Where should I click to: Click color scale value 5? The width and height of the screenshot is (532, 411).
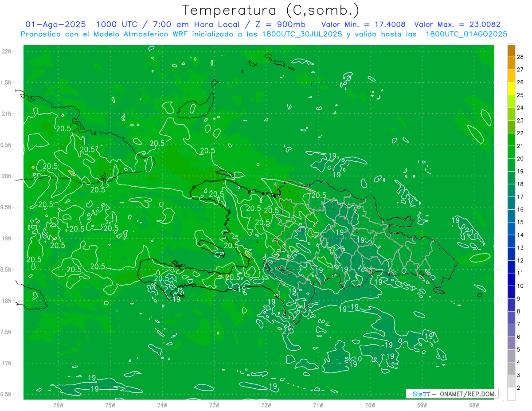(519, 350)
